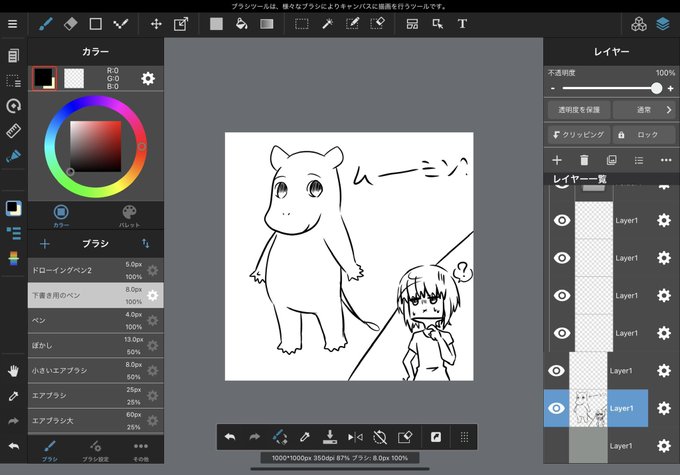The width and height of the screenshot is (680, 475).
Task: Select the selection pen tool
Action: point(352,24)
